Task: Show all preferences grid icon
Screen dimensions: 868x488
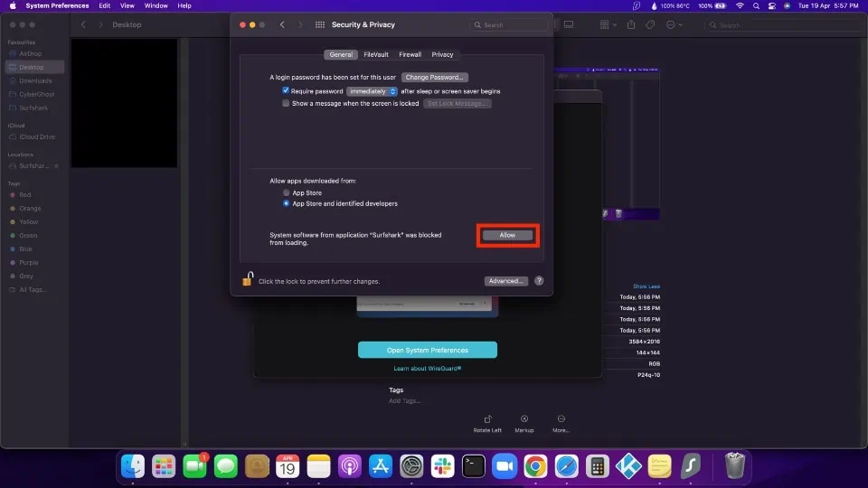Action: click(320, 25)
